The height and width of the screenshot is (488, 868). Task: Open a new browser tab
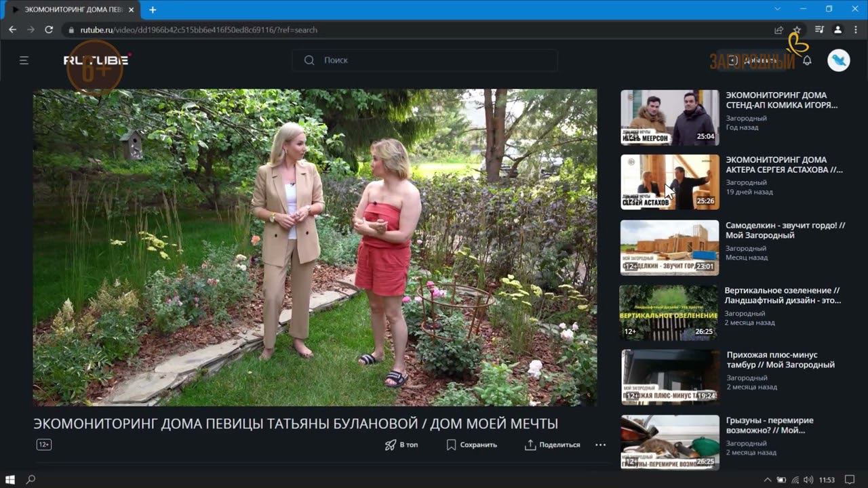[153, 9]
